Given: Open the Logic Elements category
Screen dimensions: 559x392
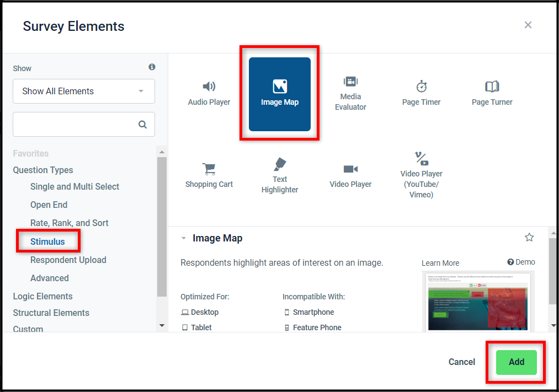Looking at the screenshot, I should [42, 296].
